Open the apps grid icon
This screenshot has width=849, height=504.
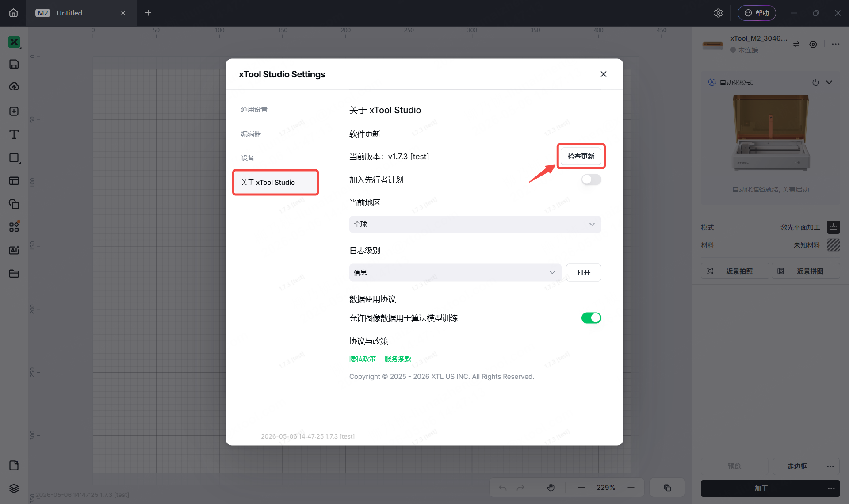click(x=14, y=227)
